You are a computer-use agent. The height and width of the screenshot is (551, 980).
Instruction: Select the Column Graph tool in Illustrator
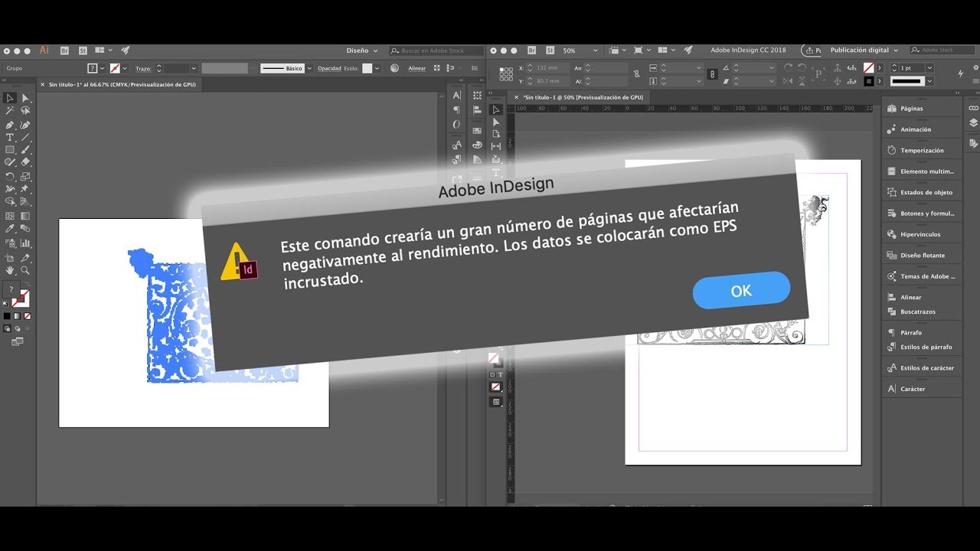point(25,243)
